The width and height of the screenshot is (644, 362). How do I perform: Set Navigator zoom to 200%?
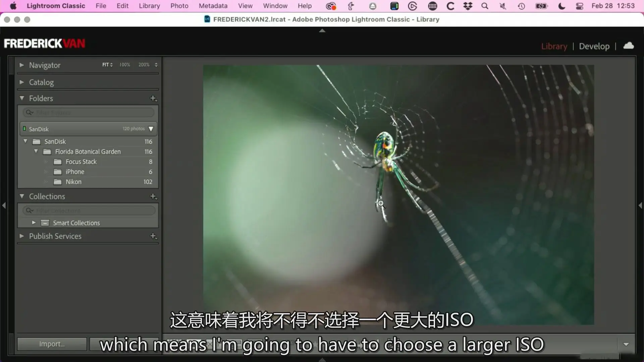pos(144,65)
